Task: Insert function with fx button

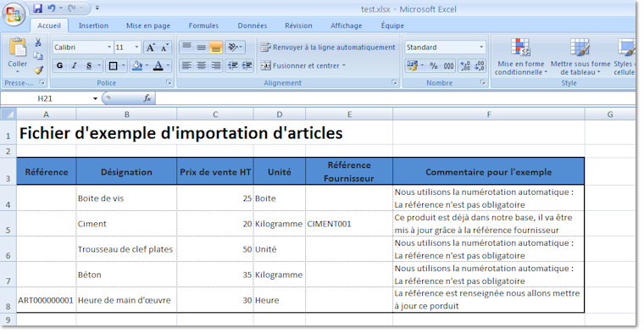Action: [x=147, y=98]
